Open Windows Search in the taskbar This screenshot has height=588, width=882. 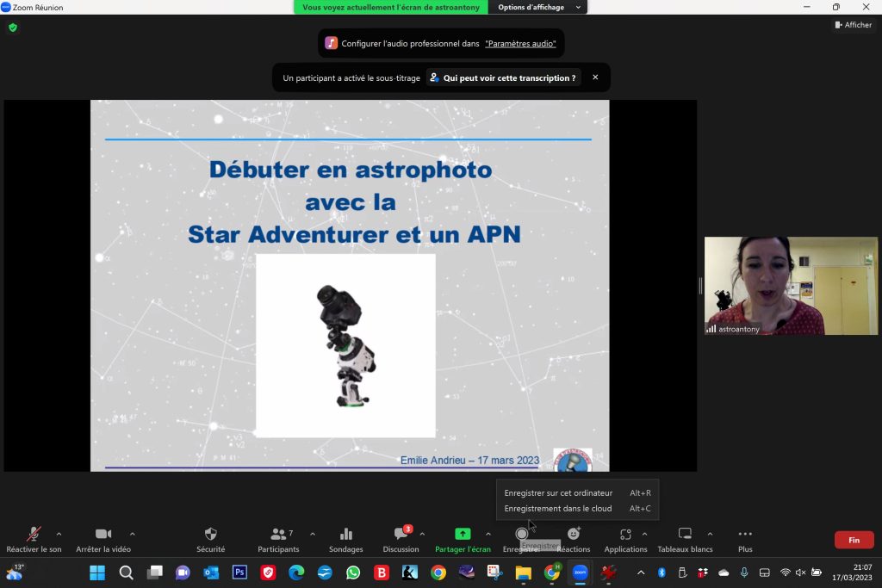[126, 573]
